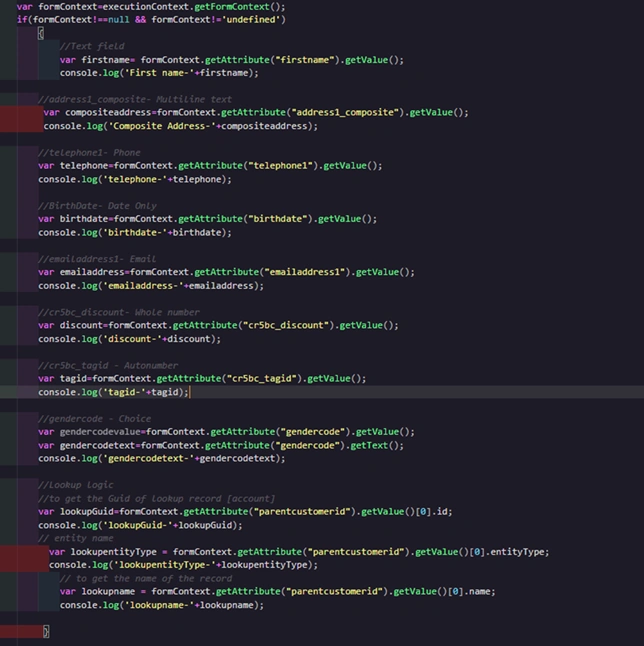This screenshot has width=644, height=646.
Task: Click the console.log('emailaddress-'+emailaddress) line
Action: click(151, 286)
